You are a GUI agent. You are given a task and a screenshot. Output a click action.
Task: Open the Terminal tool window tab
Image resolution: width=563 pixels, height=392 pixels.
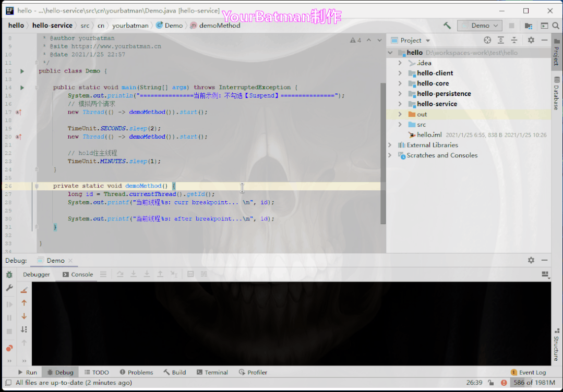point(212,372)
